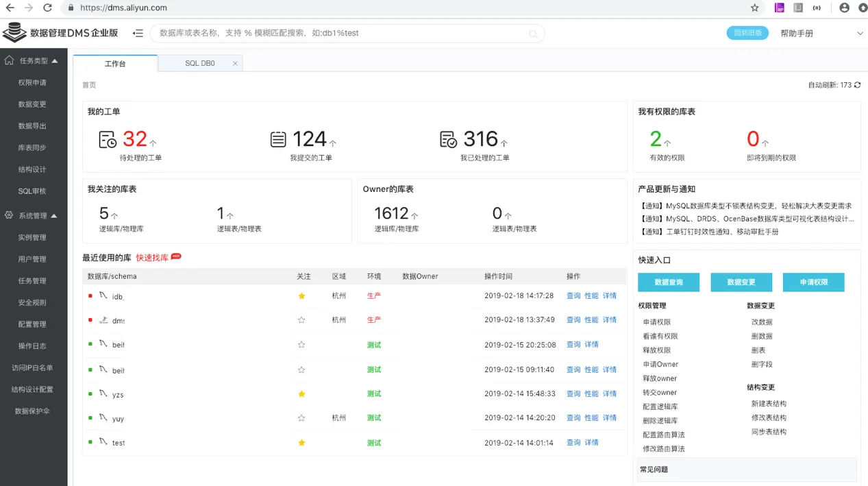Close the SQL DB0 tab
Image resolution: width=868 pixels, height=486 pixels.
click(x=235, y=63)
